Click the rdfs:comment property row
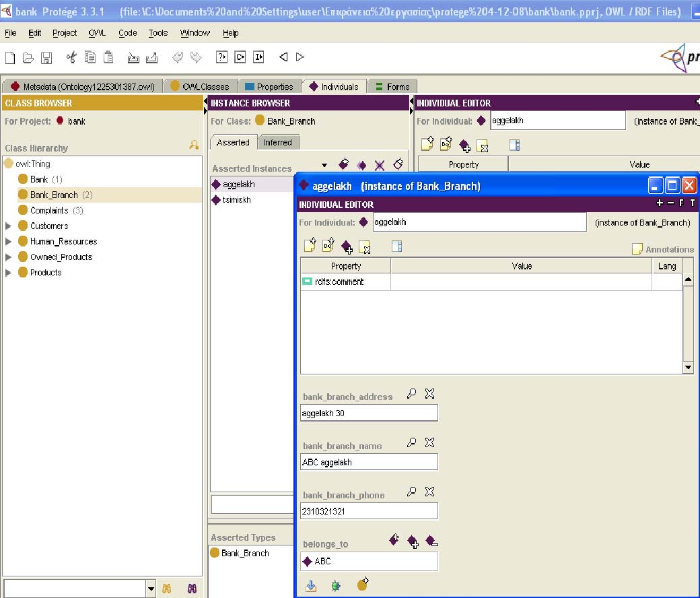The image size is (700, 598). tap(491, 281)
